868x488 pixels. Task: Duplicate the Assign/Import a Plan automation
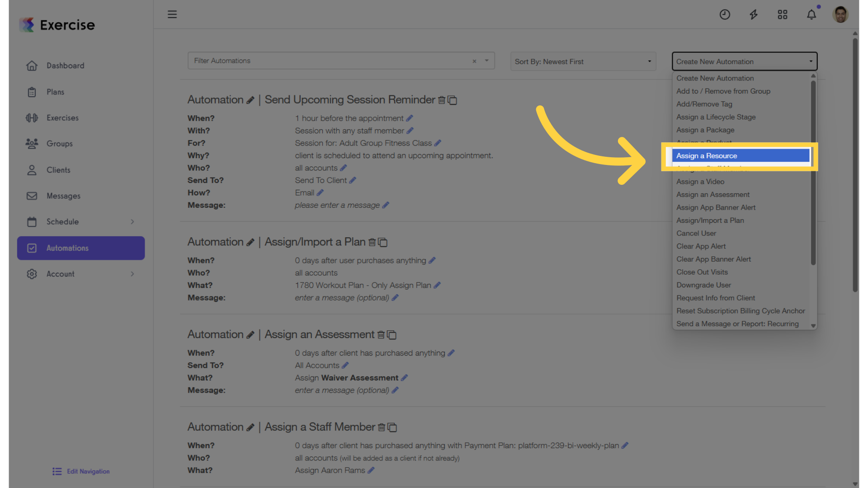point(383,242)
